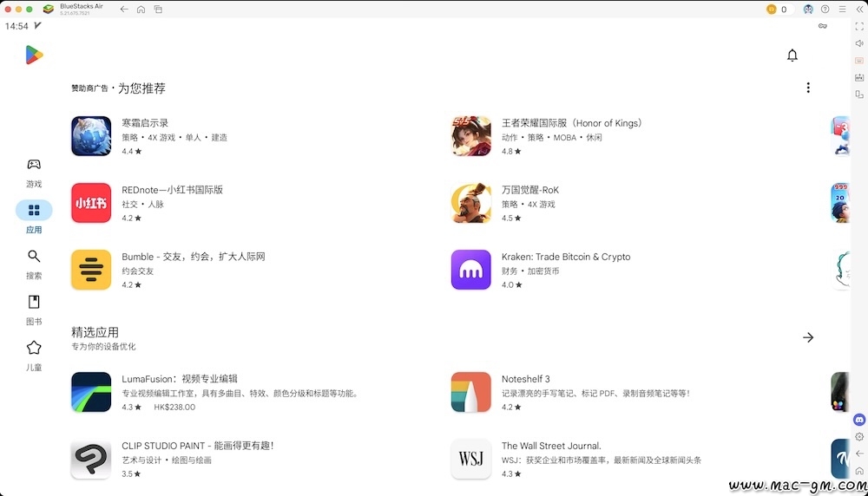
Task: Click the volume icon in side toolbar
Action: [x=859, y=43]
